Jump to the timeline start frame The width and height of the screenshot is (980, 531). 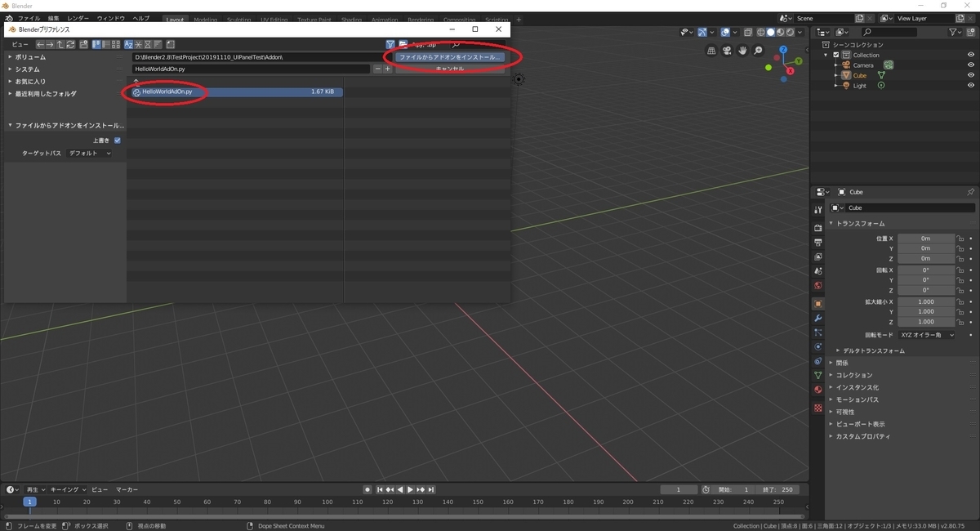point(380,489)
